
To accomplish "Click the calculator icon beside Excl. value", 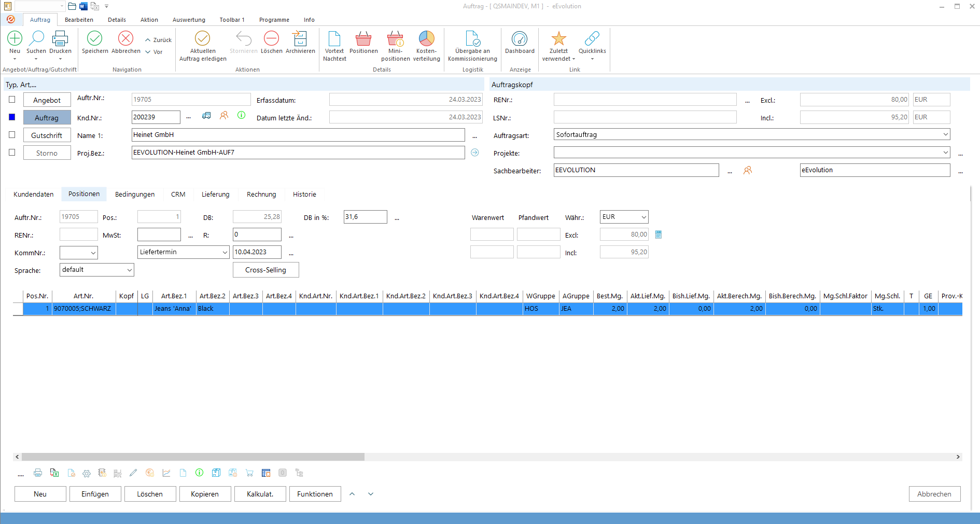I will pos(659,235).
